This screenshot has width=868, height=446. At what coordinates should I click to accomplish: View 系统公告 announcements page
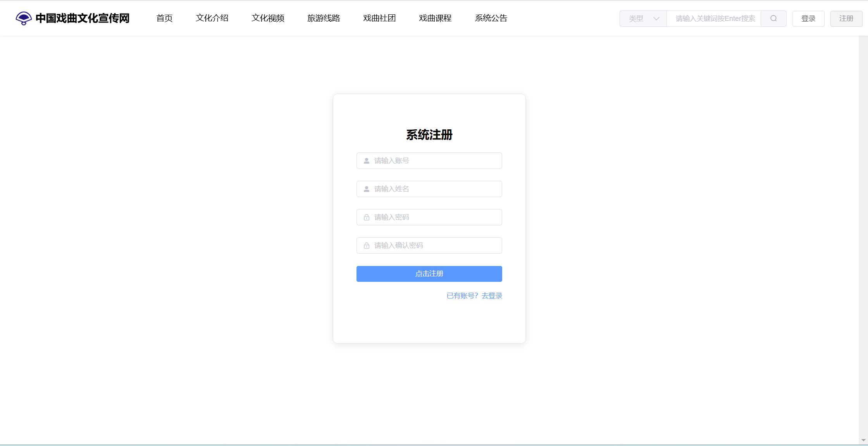point(491,18)
